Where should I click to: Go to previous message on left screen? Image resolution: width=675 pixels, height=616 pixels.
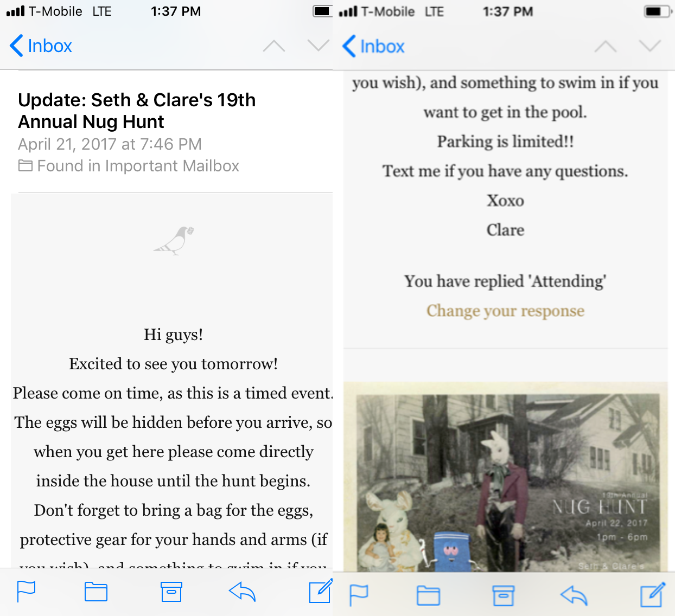pyautogui.click(x=274, y=46)
